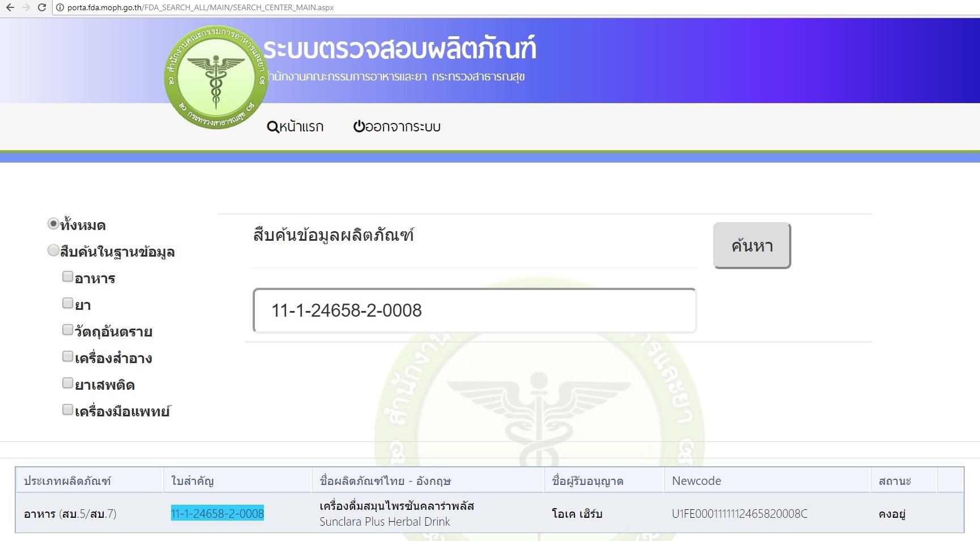The image size is (980, 541).
Task: Click the เครื่องดื่มสมุนไพรซันคลาร่าพลัส product name
Action: (397, 505)
